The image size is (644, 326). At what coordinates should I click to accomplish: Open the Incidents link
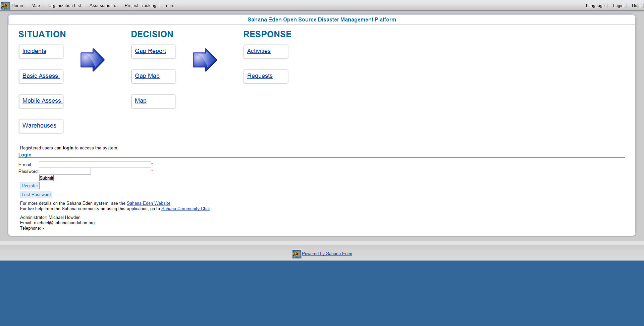[x=34, y=51]
